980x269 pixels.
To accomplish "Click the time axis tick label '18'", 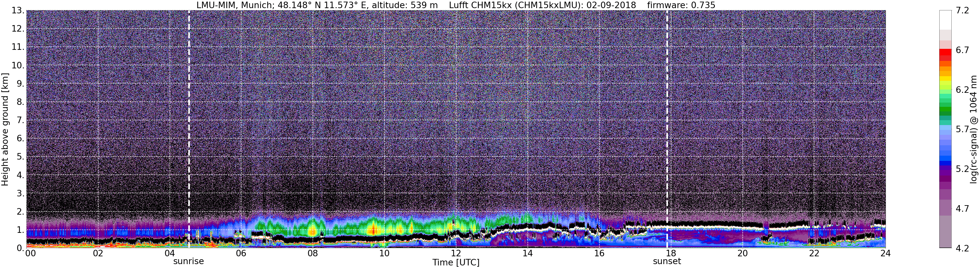I will 671,253.
